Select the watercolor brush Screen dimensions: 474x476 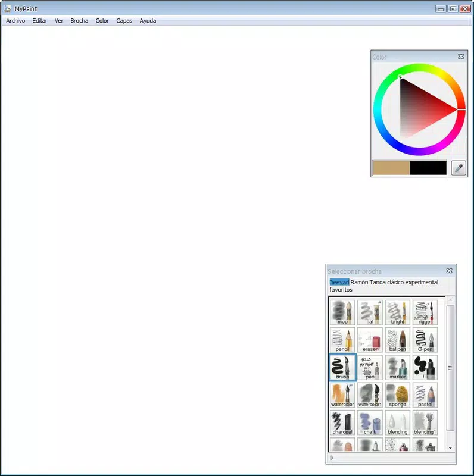pos(342,395)
